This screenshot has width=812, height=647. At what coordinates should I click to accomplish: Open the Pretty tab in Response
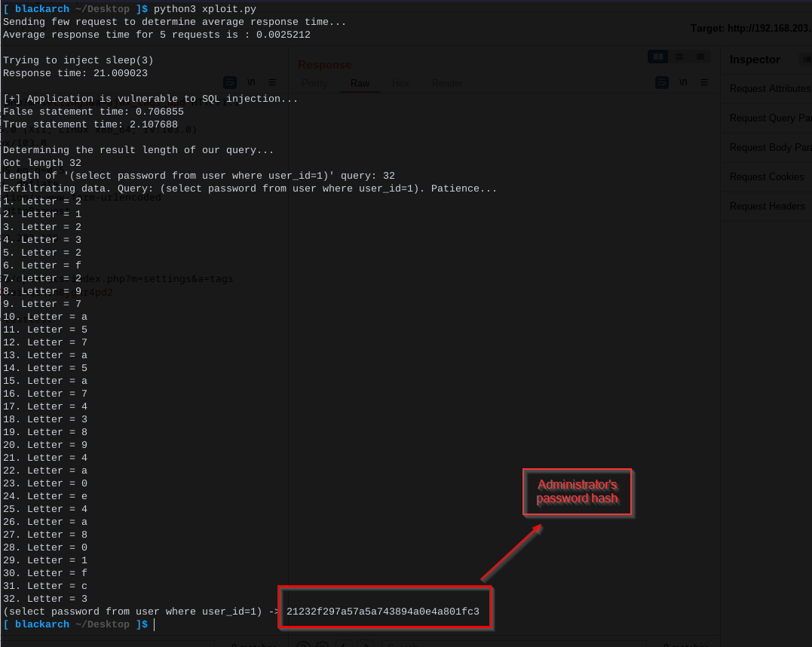tap(314, 84)
